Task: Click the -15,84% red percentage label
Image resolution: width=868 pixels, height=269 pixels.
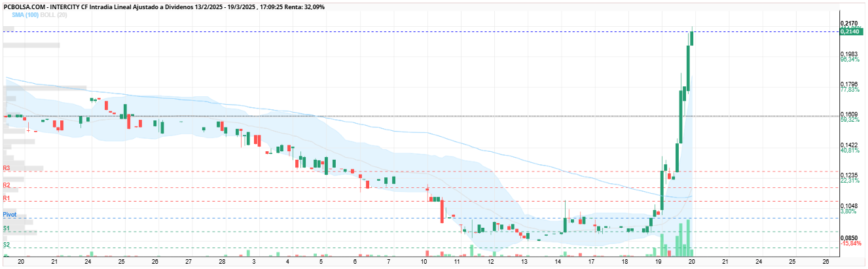Action: tap(851, 243)
